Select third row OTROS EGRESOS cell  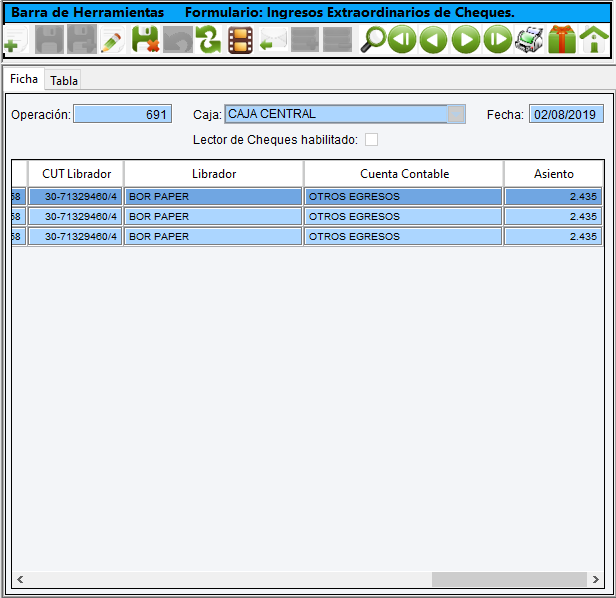click(x=403, y=237)
